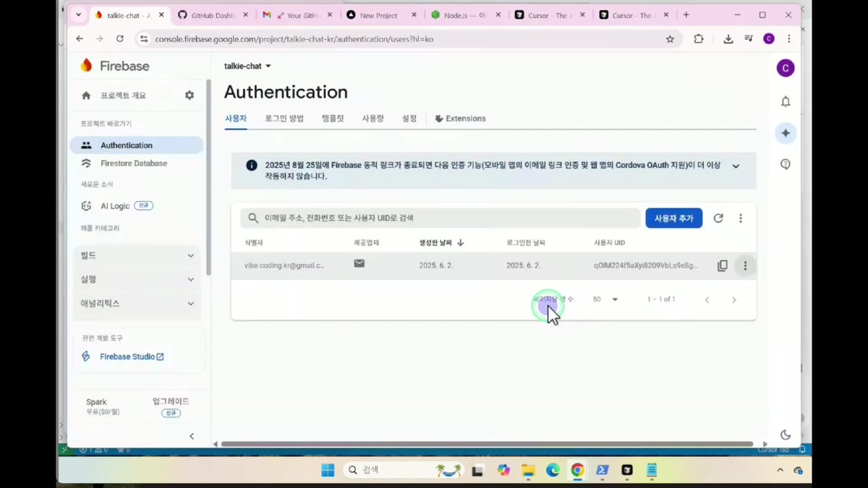Switch to the 템플릿 tab
The image size is (868, 488).
click(x=333, y=119)
